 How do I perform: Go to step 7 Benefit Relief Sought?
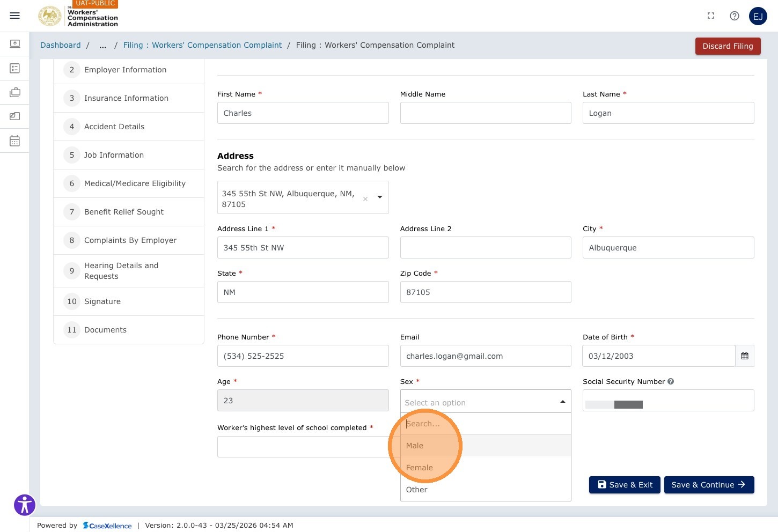point(129,212)
